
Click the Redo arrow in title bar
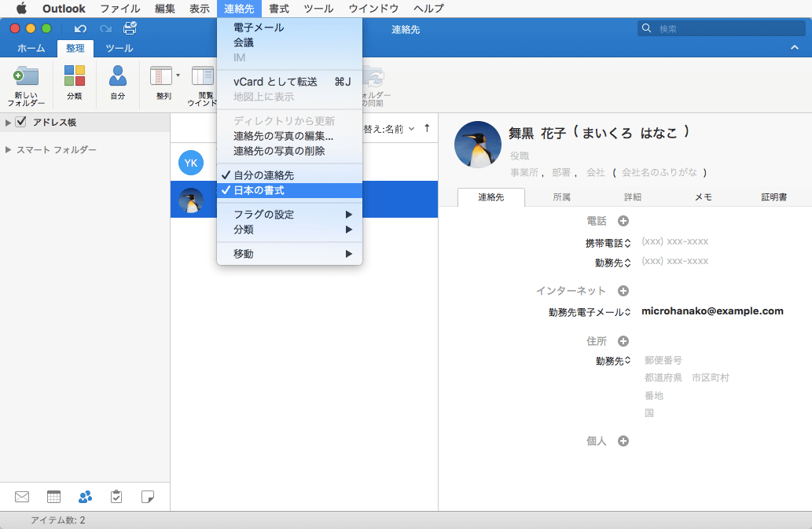click(x=105, y=29)
